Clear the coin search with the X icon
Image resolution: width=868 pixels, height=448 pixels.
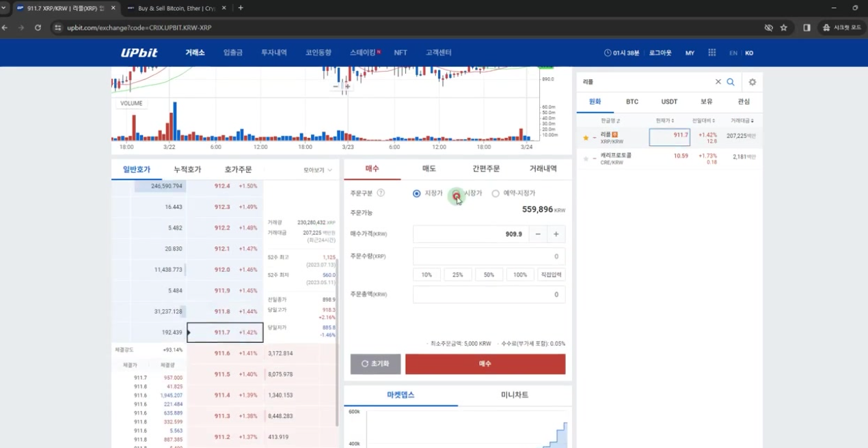pyautogui.click(x=718, y=82)
